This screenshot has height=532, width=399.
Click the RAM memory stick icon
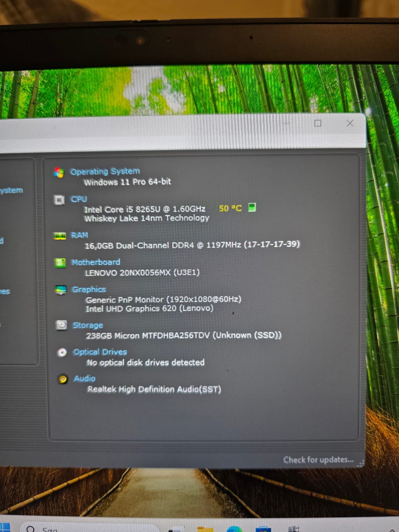[x=60, y=236]
